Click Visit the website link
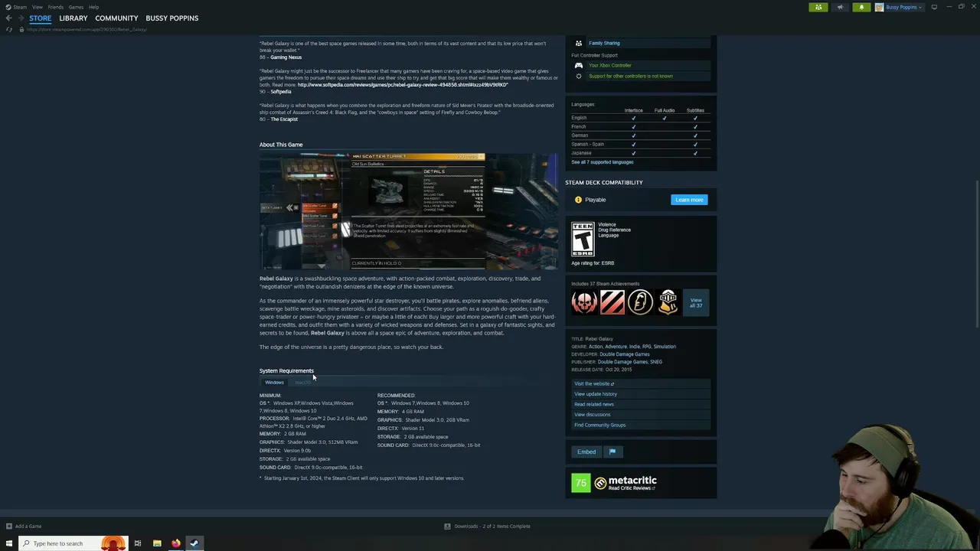 pos(593,383)
